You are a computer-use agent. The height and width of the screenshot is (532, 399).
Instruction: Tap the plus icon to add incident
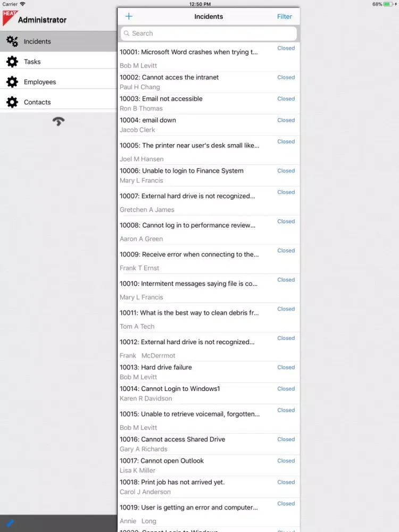click(129, 16)
